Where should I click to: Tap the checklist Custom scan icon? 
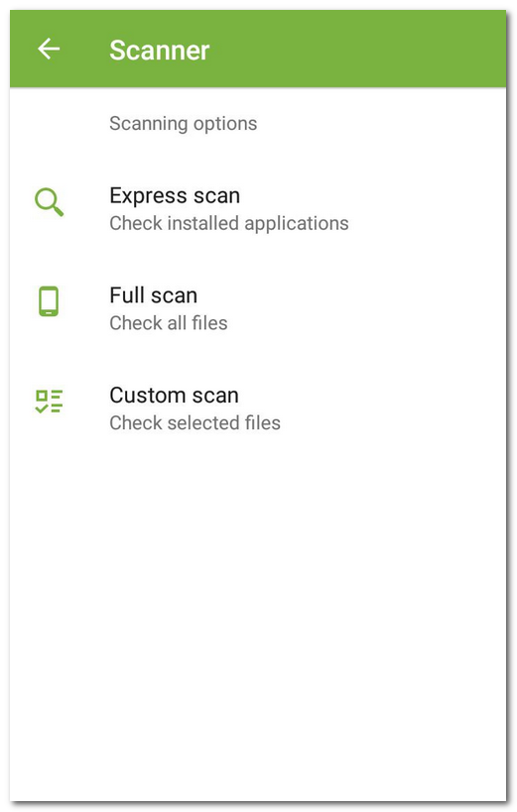tap(49, 402)
